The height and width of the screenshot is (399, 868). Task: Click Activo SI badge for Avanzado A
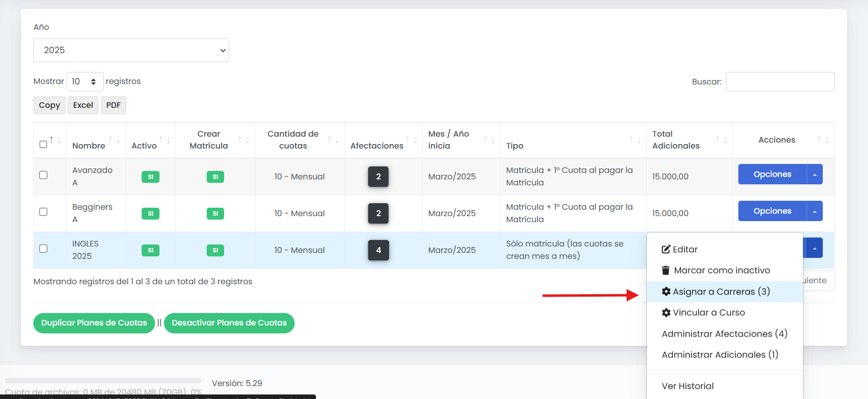click(151, 177)
